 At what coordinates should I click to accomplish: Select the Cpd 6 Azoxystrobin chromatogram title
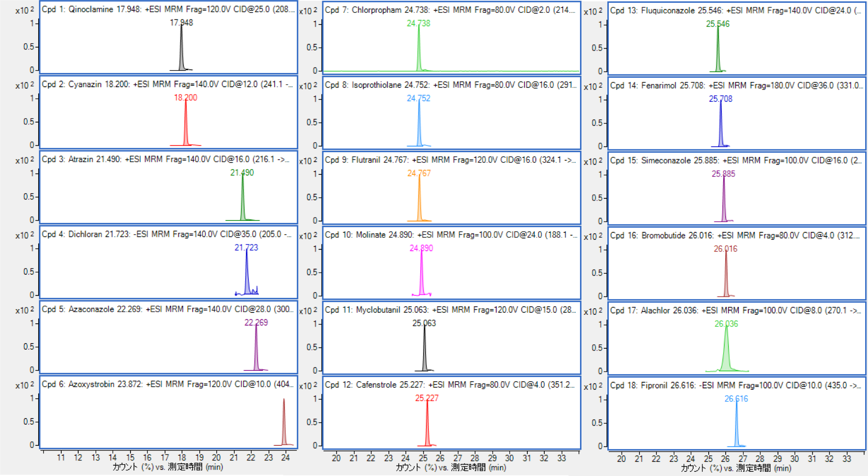[168, 384]
